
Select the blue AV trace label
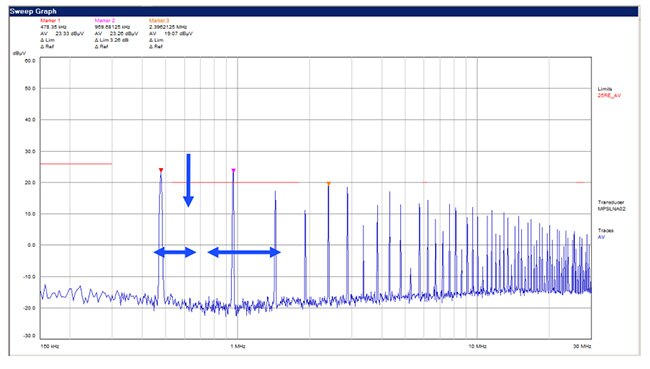coord(601,237)
